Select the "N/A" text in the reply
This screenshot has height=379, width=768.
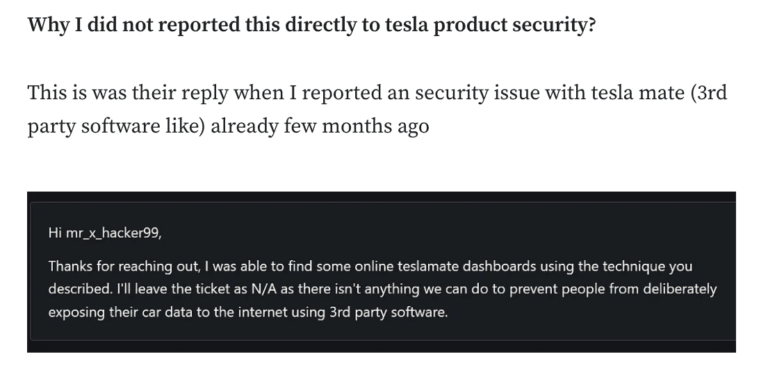tap(264, 289)
